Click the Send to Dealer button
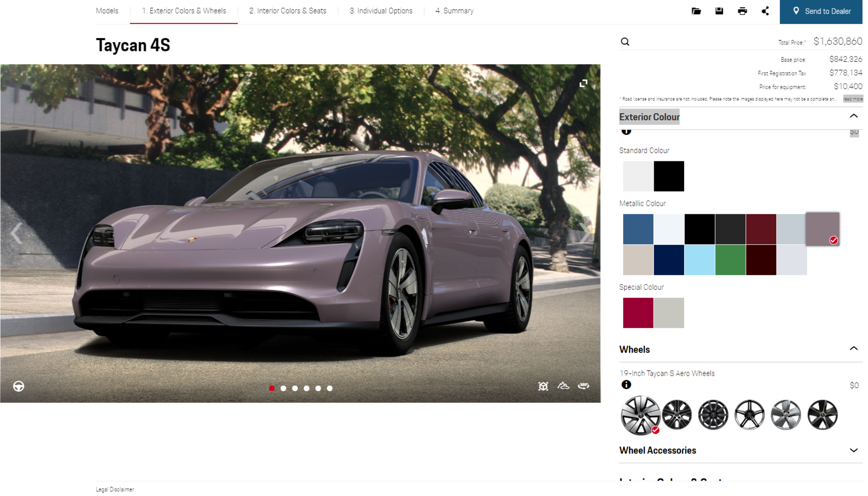 click(820, 11)
